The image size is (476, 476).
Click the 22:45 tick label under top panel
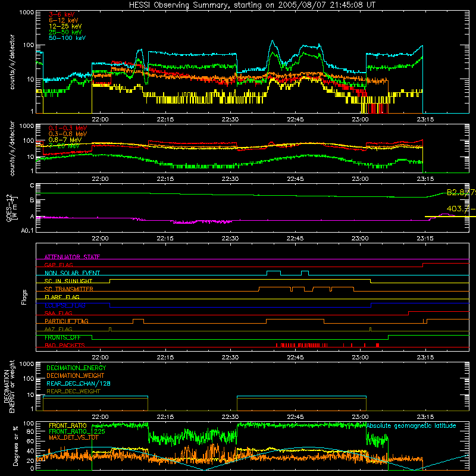point(295,120)
